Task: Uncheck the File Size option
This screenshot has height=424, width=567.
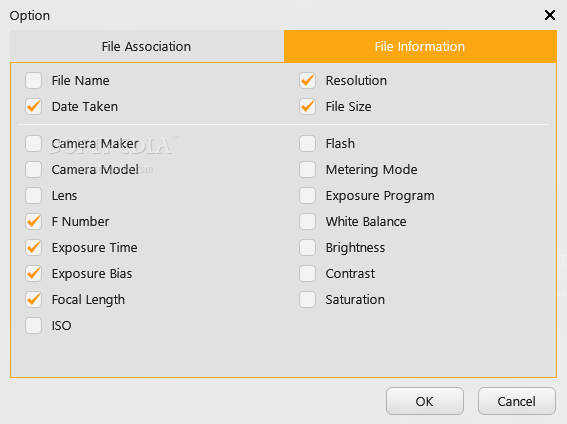Action: [307, 107]
